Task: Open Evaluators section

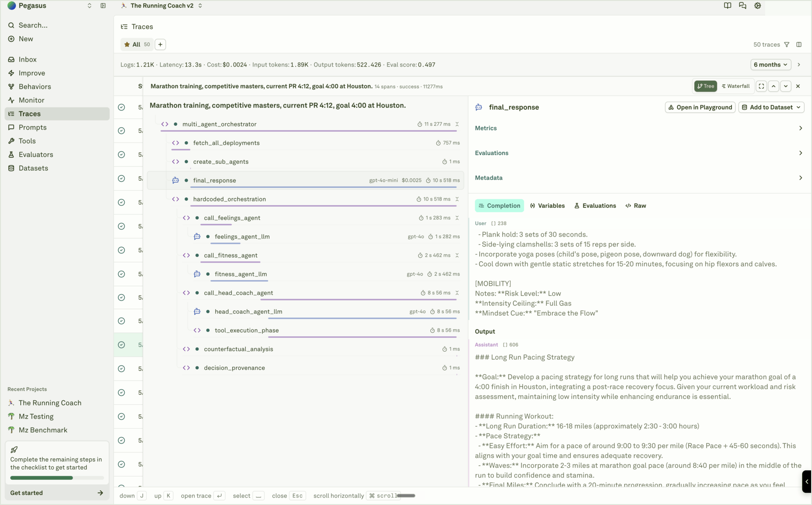Action: pyautogui.click(x=57, y=154)
